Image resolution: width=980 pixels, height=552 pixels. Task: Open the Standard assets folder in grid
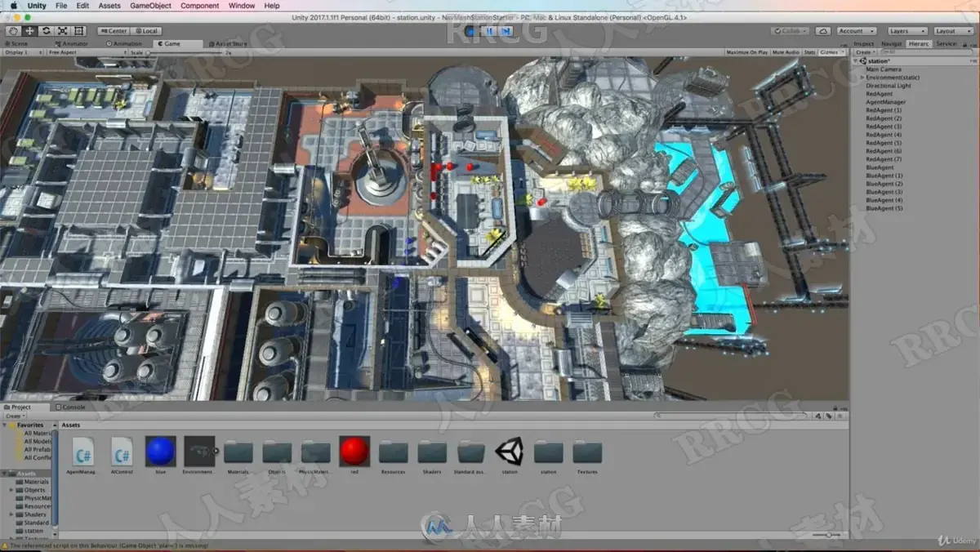tap(471, 452)
